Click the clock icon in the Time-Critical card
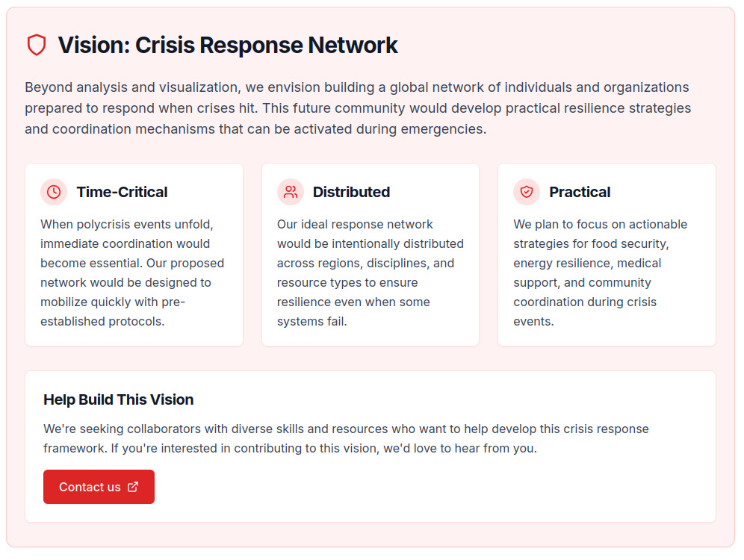Viewport: 744px width, 560px height. pyautogui.click(x=54, y=192)
